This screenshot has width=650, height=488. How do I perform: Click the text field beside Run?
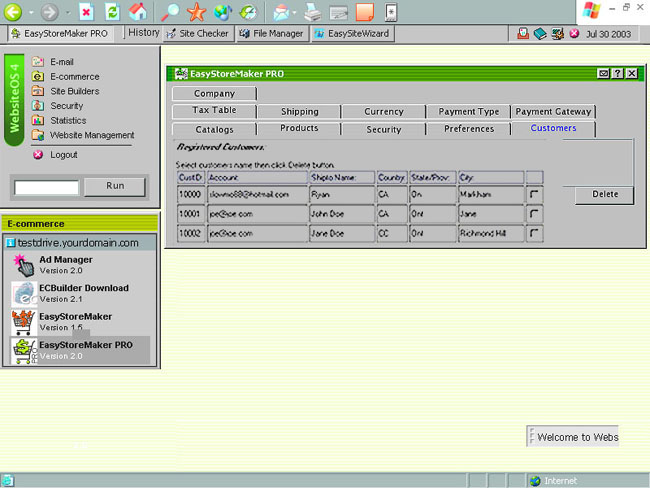pos(46,187)
